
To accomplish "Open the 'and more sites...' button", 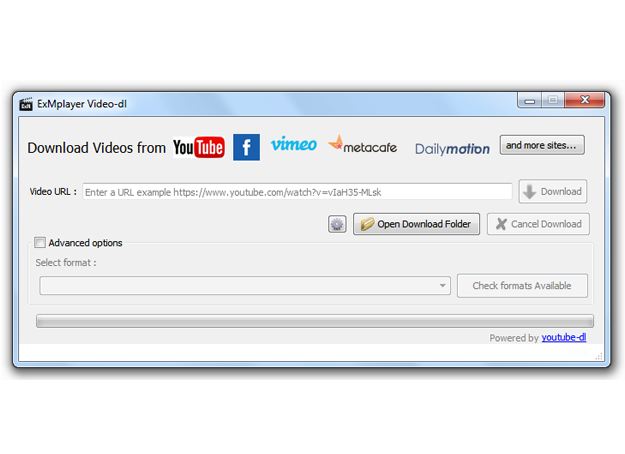I will (x=542, y=145).
